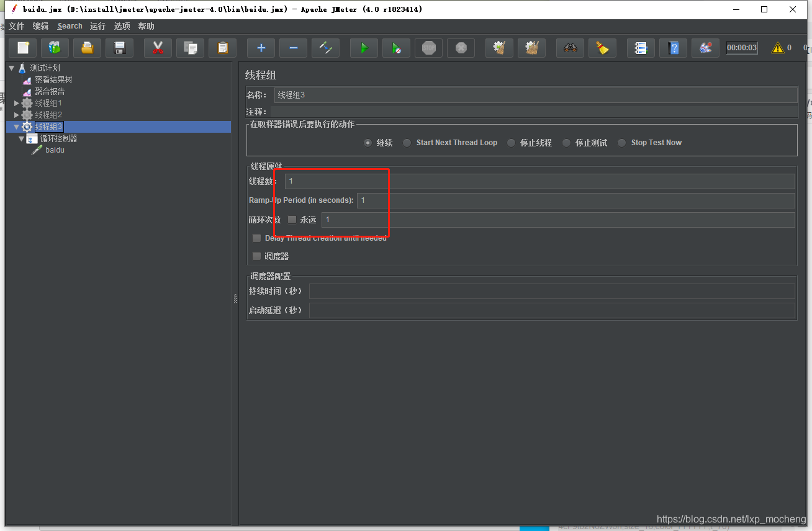Open the 帮助 menu
This screenshot has width=812, height=531.
click(x=147, y=26)
